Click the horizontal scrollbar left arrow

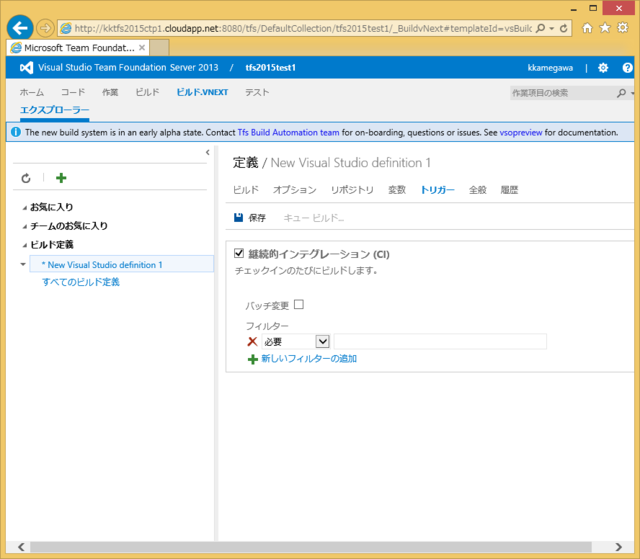click(x=21, y=547)
